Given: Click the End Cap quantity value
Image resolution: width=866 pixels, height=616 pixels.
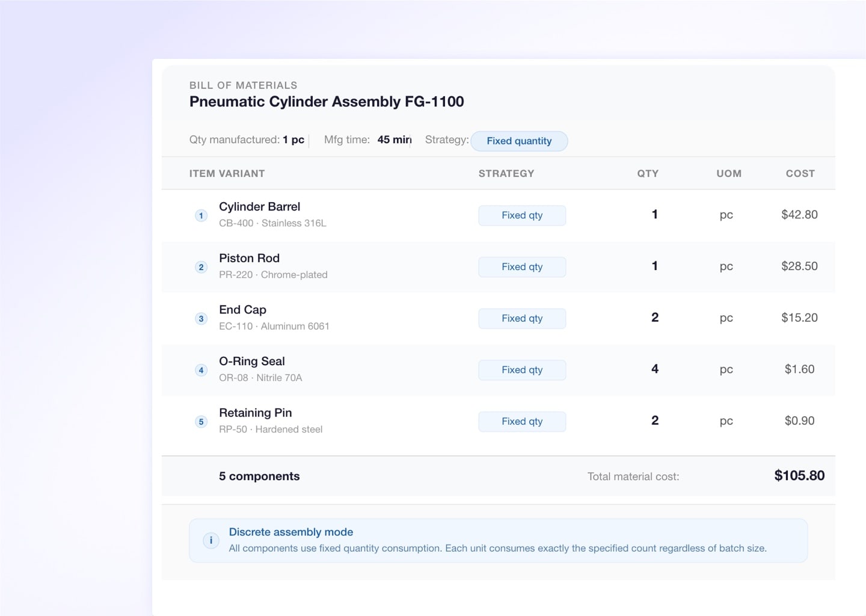Looking at the screenshot, I should pyautogui.click(x=655, y=318).
